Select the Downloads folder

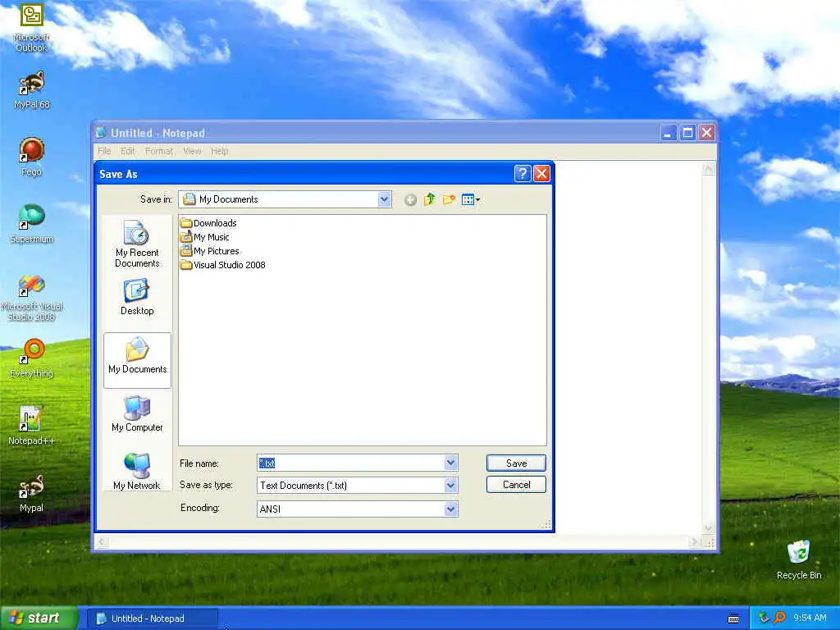(208, 223)
